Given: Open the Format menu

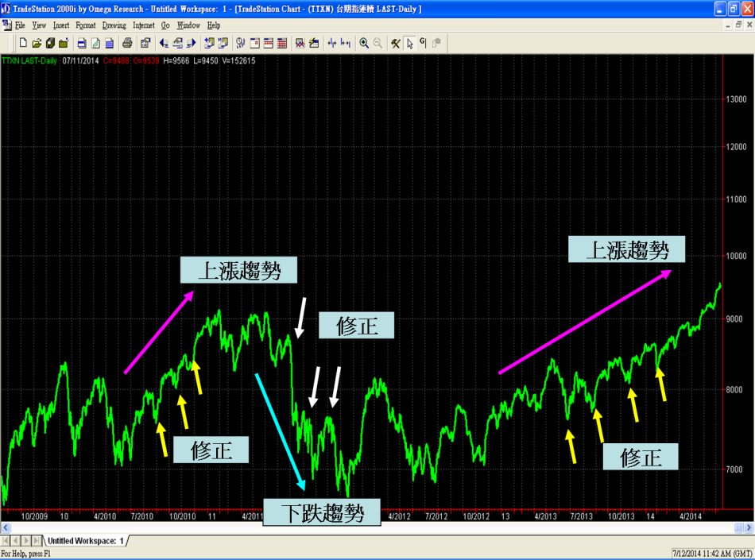Looking at the screenshot, I should pos(85,25).
